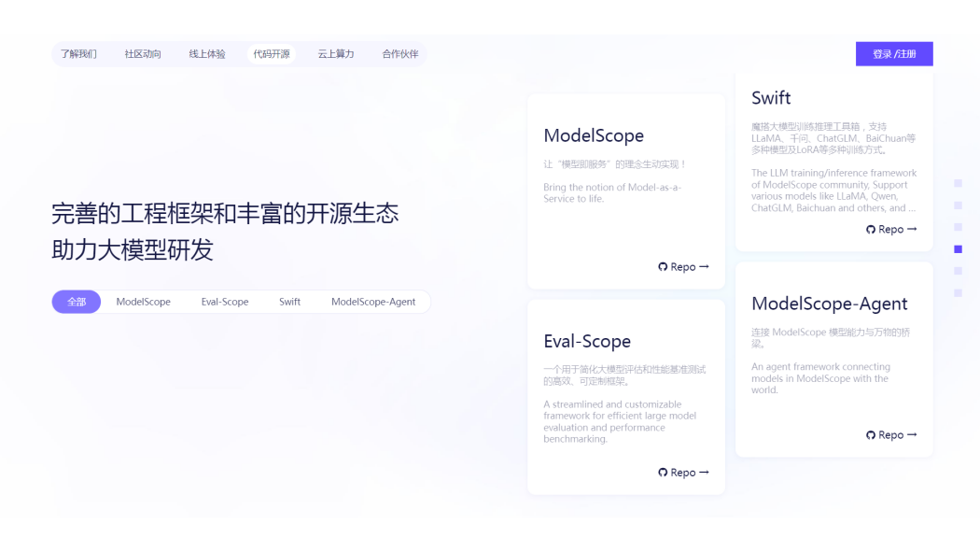
Task: Click the arrow icon on ModelScope-Agent card
Action: (x=912, y=434)
